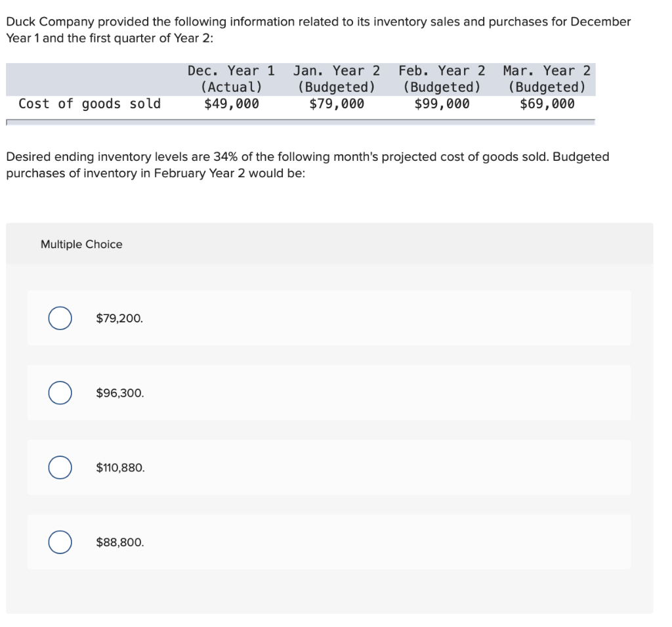This screenshot has height=627, width=672.
Task: Pick the radio circle beside $110,880
Action: (x=60, y=467)
